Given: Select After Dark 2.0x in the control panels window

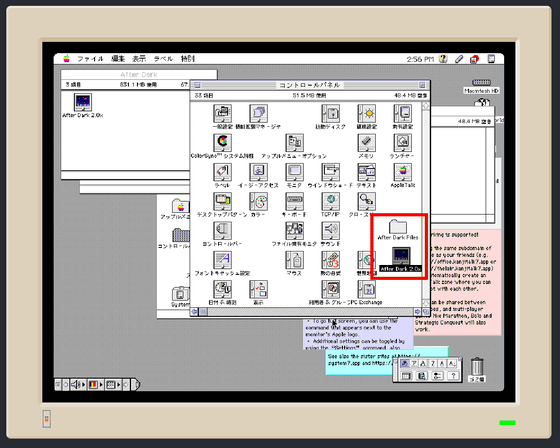Looking at the screenshot, I should (401, 256).
